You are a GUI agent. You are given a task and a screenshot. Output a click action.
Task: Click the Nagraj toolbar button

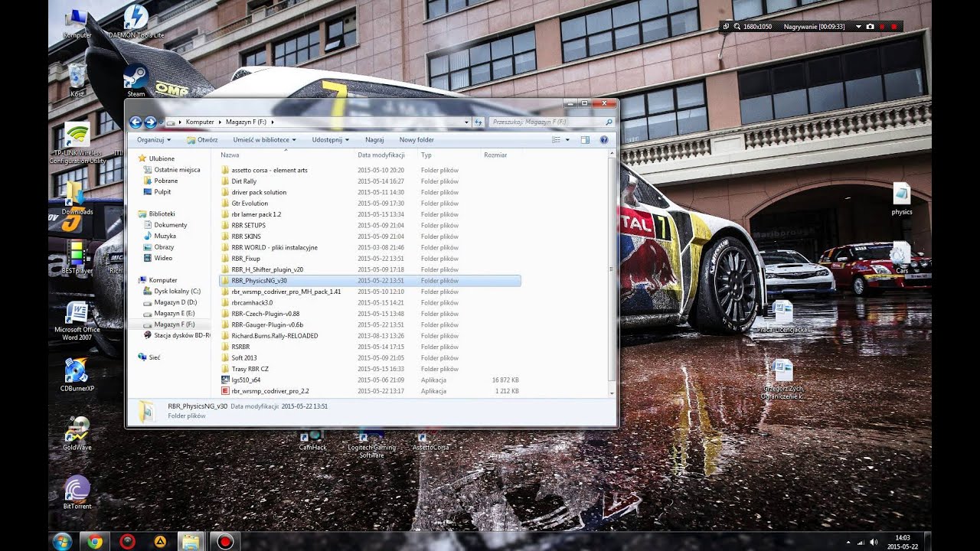point(374,140)
